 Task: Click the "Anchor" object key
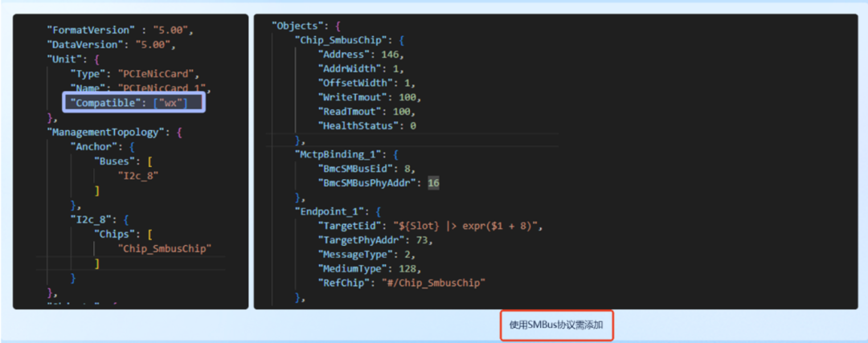point(93,146)
